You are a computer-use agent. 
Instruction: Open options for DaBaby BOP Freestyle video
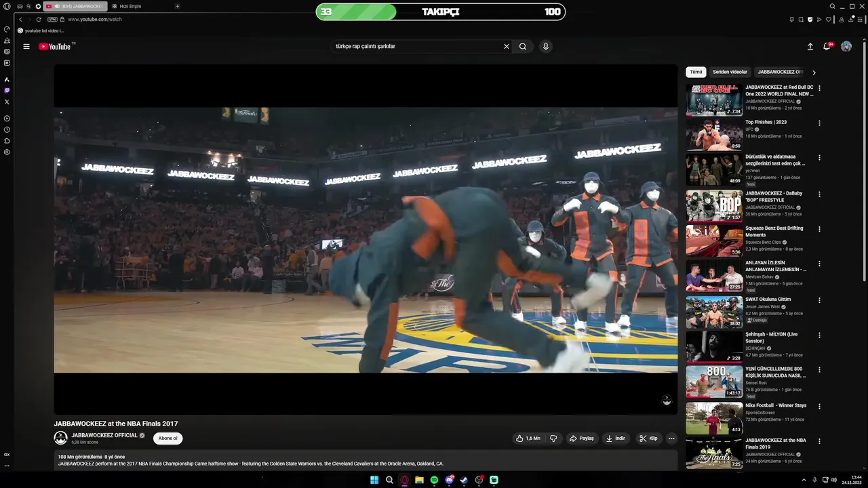(x=819, y=194)
